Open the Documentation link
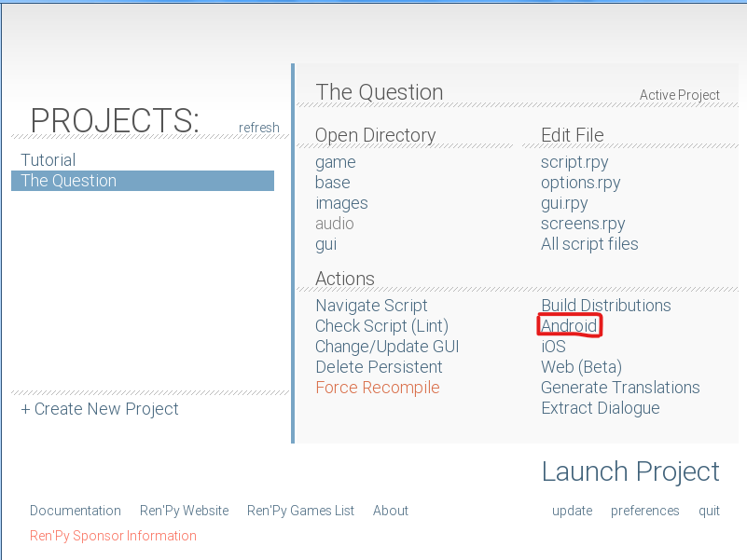 click(76, 511)
